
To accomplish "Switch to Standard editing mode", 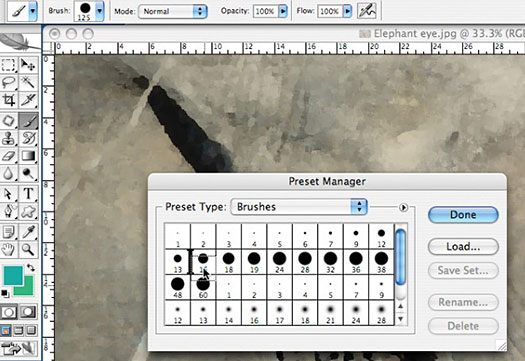I will pyautogui.click(x=9, y=312).
